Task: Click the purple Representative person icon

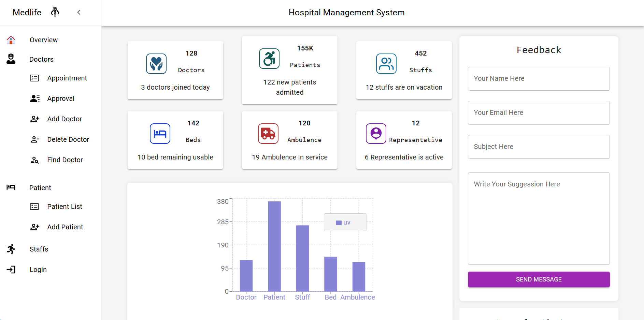Action: point(376,134)
